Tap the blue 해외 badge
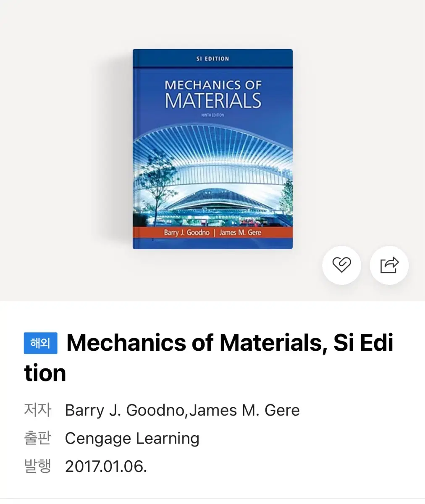 [x=41, y=343]
